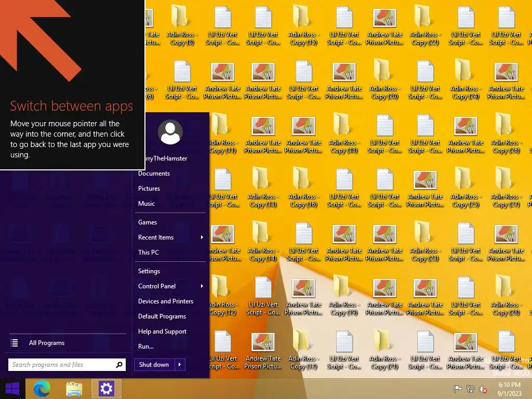Screen dimensions: 532x399
Task: Click the Action Center flag tray icon
Action: (458, 389)
